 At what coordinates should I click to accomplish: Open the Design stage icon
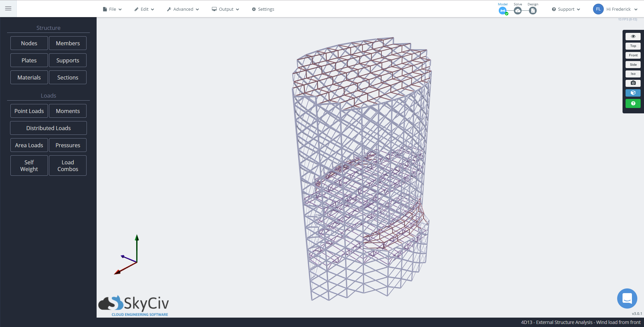click(x=533, y=10)
